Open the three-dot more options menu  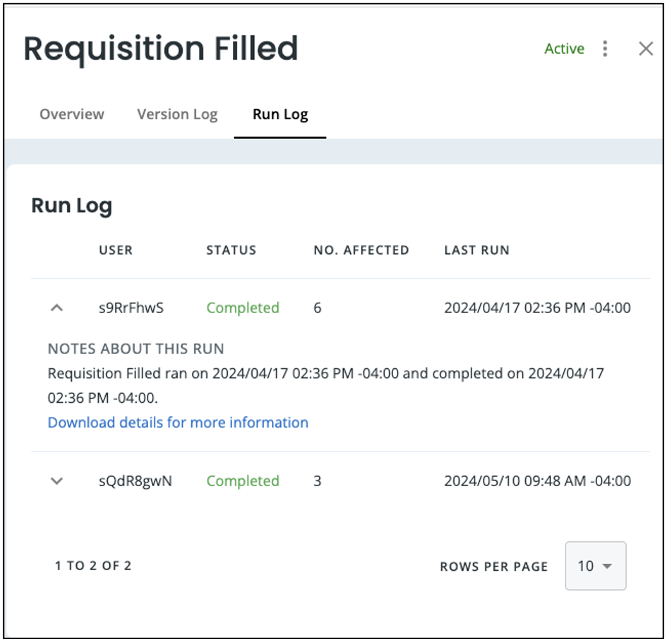tap(605, 49)
